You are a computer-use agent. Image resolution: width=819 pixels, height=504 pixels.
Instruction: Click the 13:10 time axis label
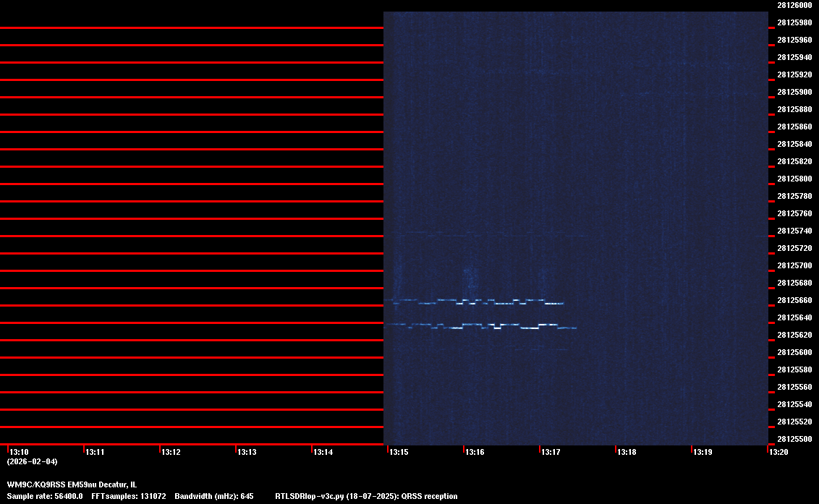18,452
